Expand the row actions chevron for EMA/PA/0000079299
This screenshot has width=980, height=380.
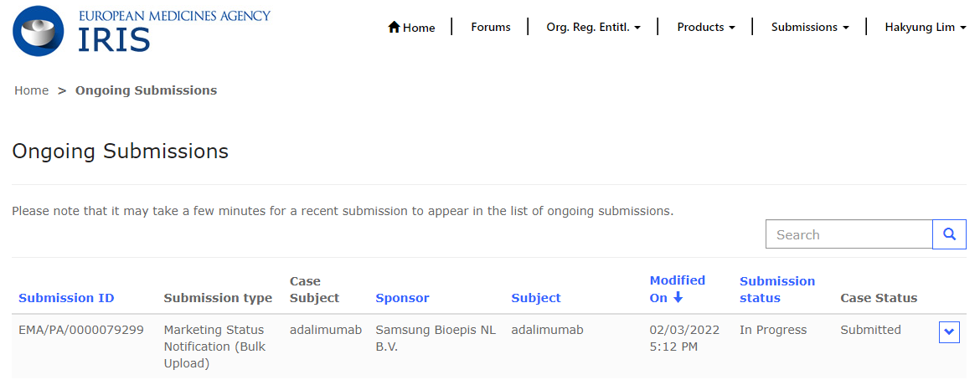point(949,332)
